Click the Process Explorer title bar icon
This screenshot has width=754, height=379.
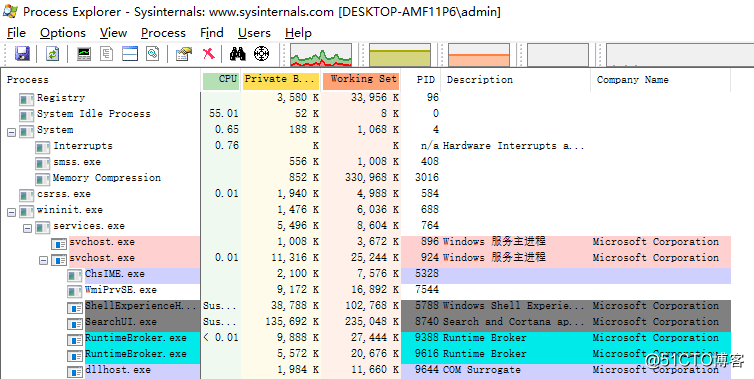pyautogui.click(x=11, y=11)
